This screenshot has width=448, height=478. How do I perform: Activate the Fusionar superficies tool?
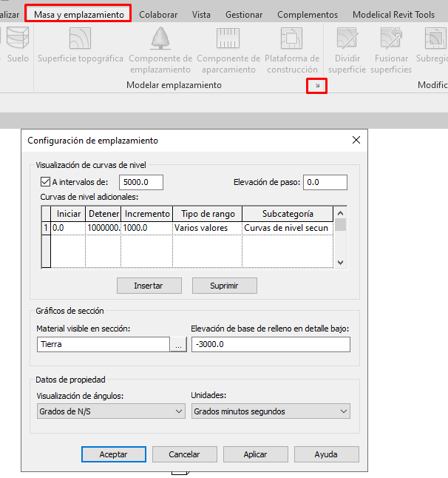click(391, 50)
